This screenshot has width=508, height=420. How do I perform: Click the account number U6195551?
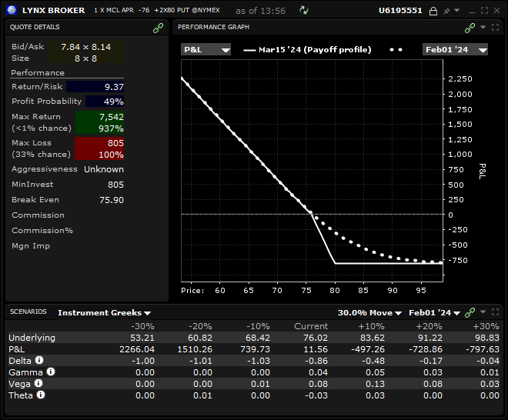pyautogui.click(x=402, y=11)
